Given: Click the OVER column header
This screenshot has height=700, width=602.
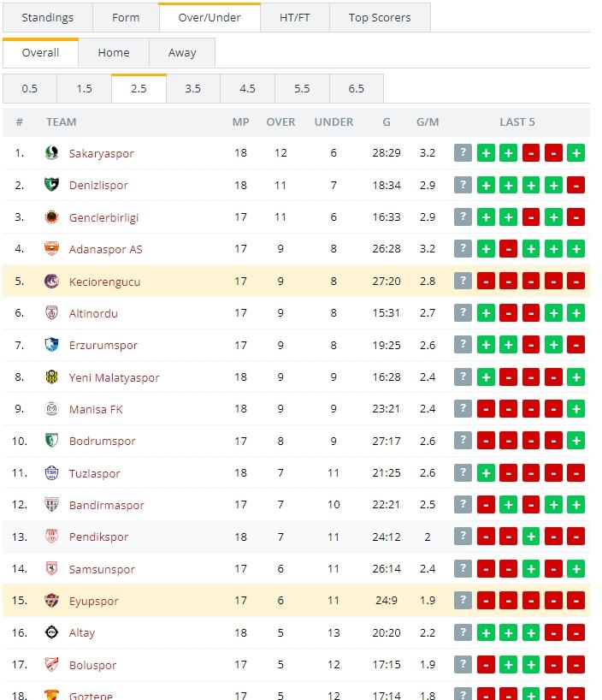Looking at the screenshot, I should click(280, 122).
